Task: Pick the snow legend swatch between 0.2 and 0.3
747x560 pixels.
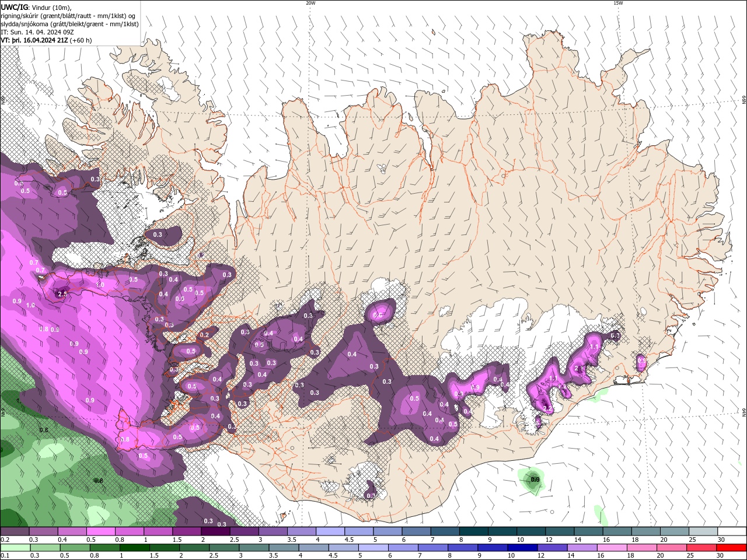Action: click(x=15, y=531)
